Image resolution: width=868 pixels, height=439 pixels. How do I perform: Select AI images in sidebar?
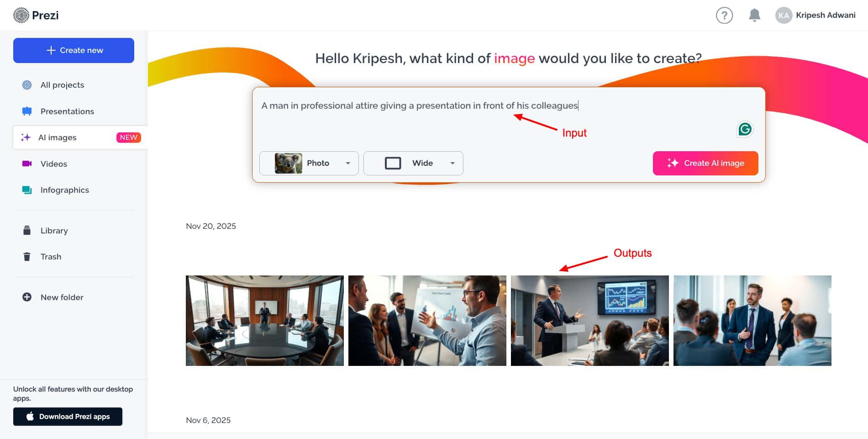58,138
